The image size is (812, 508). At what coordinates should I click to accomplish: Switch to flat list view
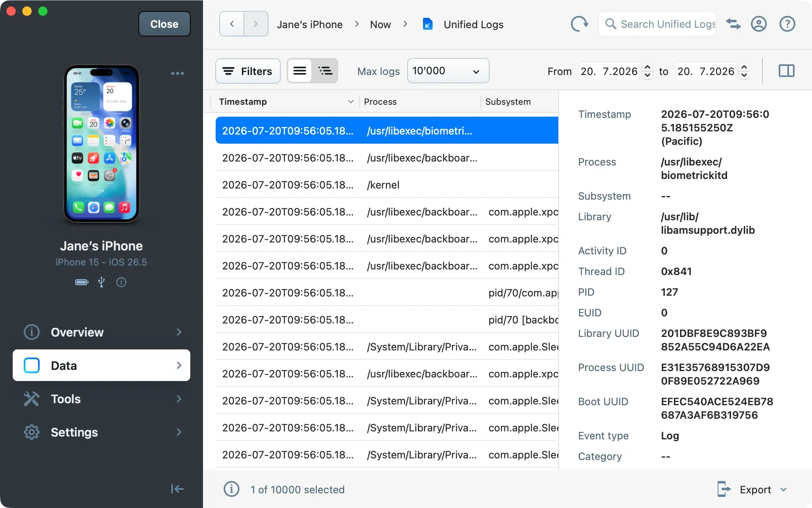click(x=300, y=71)
